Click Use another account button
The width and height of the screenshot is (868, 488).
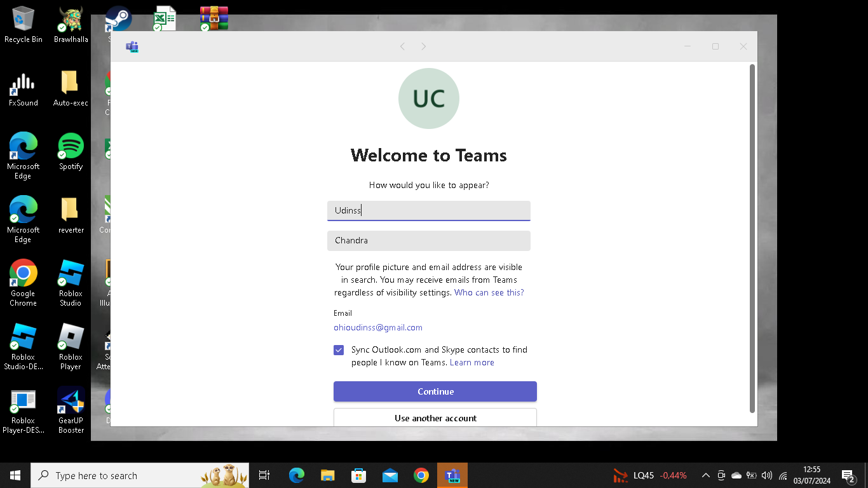435,417
